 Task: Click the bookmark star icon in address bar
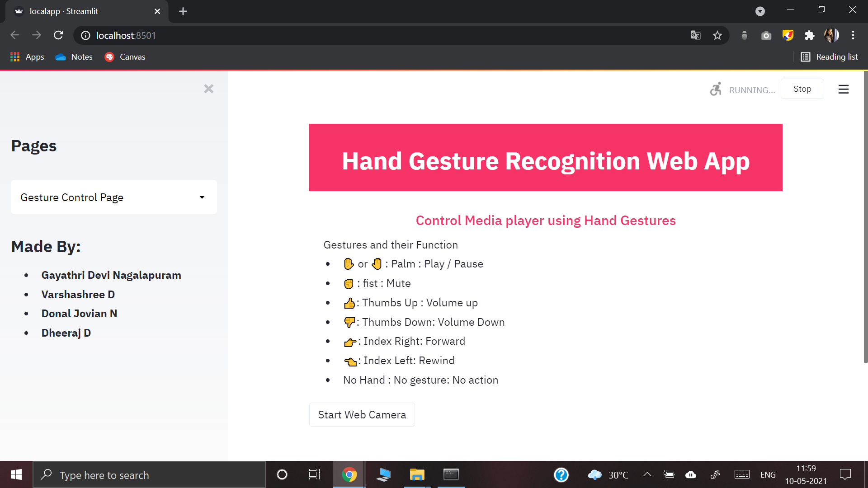pyautogui.click(x=718, y=35)
